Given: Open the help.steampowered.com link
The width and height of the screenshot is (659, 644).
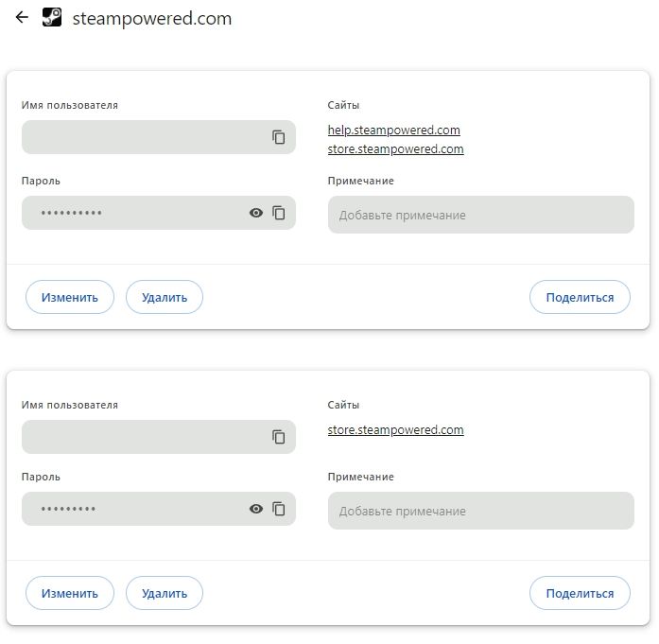Looking at the screenshot, I should (394, 130).
